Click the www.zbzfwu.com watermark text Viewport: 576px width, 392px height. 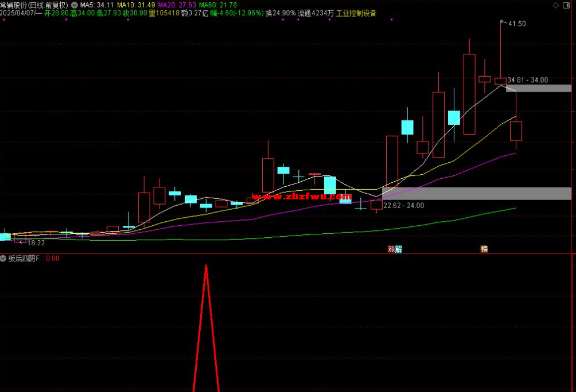(302, 197)
